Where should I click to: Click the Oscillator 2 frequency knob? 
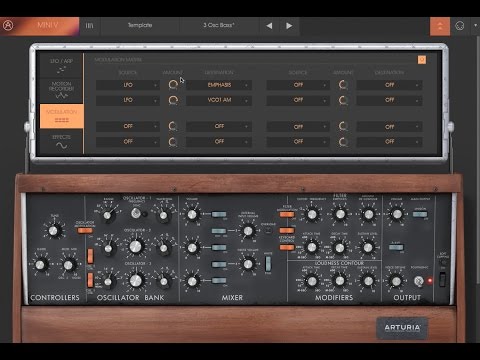pos(135,246)
